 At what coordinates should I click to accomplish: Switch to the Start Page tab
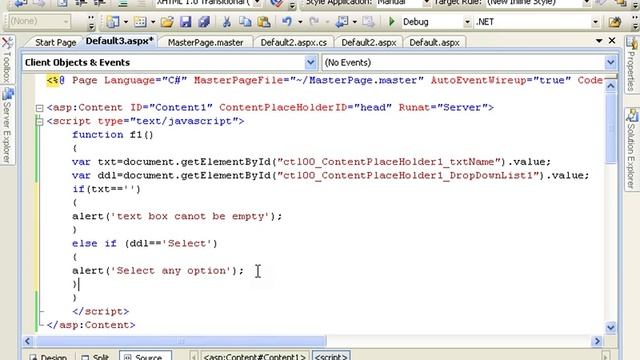(56, 42)
